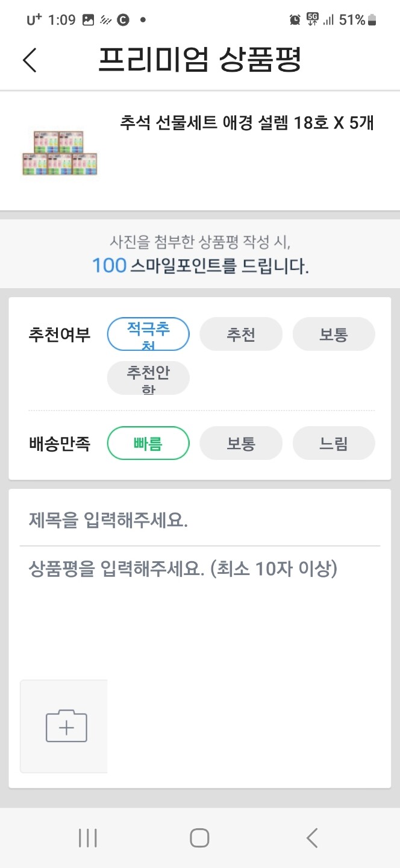Attach a photo using the camera plus button
Image resolution: width=400 pixels, height=868 pixels.
(x=64, y=725)
